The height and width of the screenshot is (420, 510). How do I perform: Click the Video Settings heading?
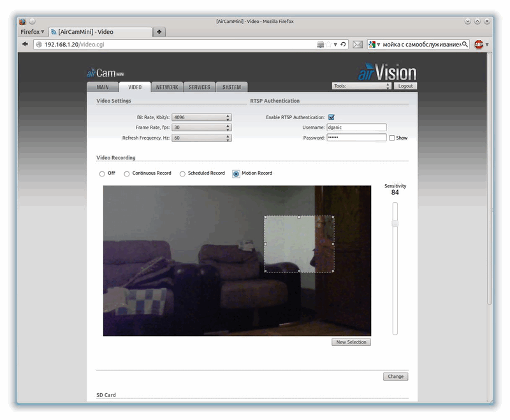point(113,101)
